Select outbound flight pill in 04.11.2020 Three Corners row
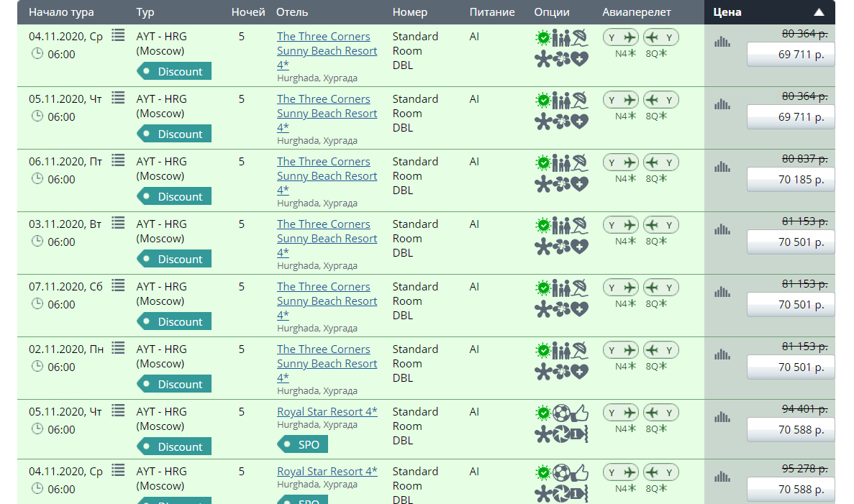This screenshot has width=854, height=504. point(620,37)
